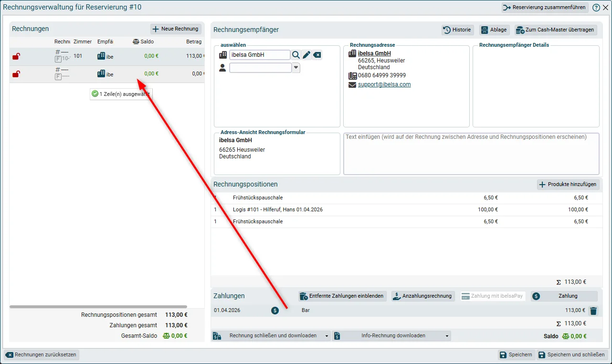612x364 pixels.
Task: Open the contact person dropdown arrow
Action: 296,68
